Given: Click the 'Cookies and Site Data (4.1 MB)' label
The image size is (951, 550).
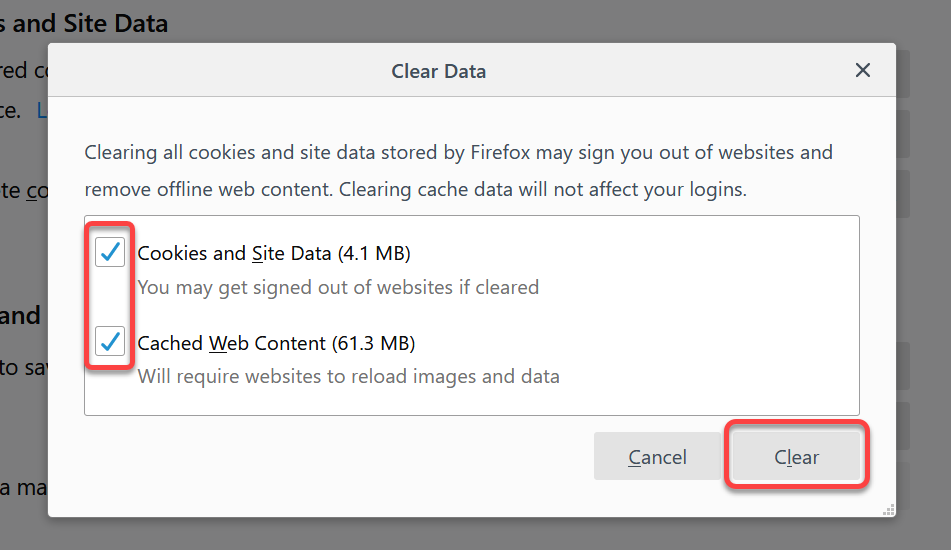Looking at the screenshot, I should (274, 253).
